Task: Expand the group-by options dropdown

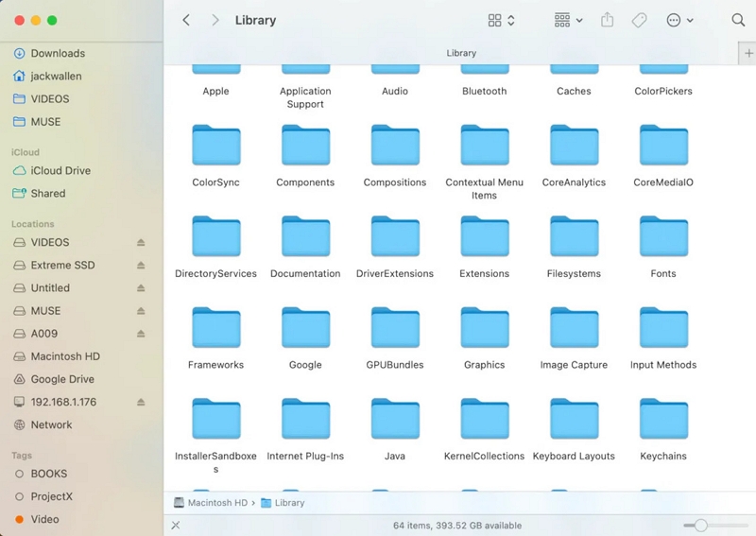Action: point(568,20)
